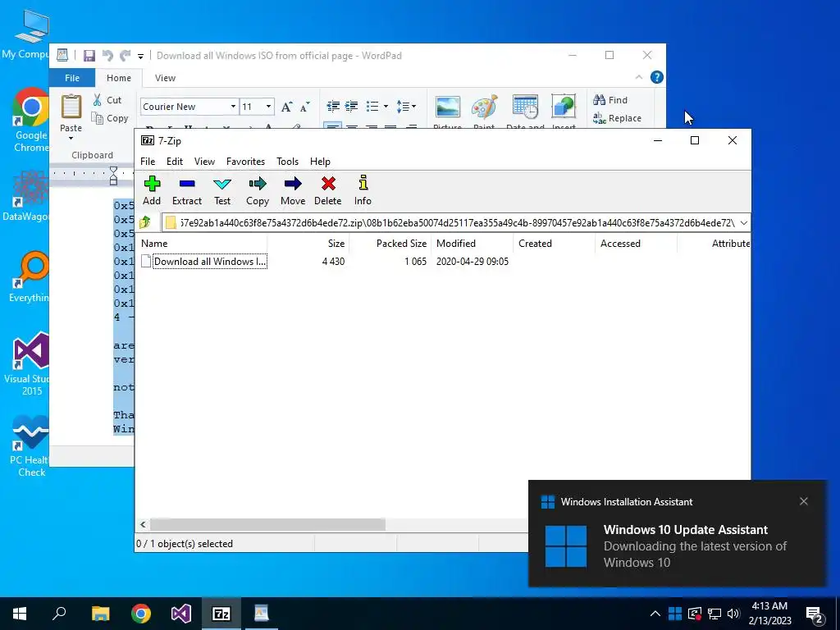Click the Add button in 7-Zip toolbar

click(x=152, y=190)
